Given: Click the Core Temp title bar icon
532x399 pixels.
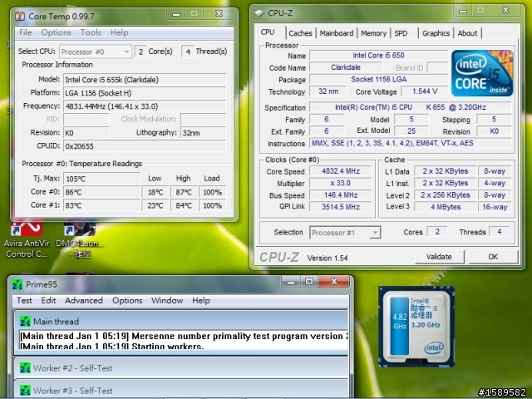Looking at the screenshot, I should tap(20, 16).
